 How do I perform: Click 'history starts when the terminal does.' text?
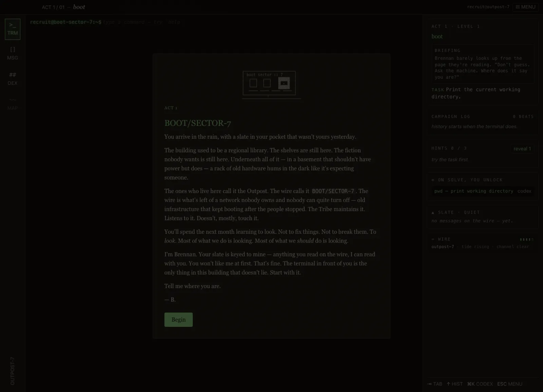tap(474, 127)
